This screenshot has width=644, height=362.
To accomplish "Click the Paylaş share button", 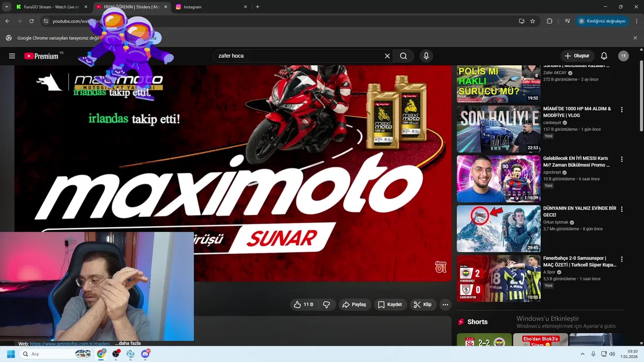I will [x=354, y=304].
